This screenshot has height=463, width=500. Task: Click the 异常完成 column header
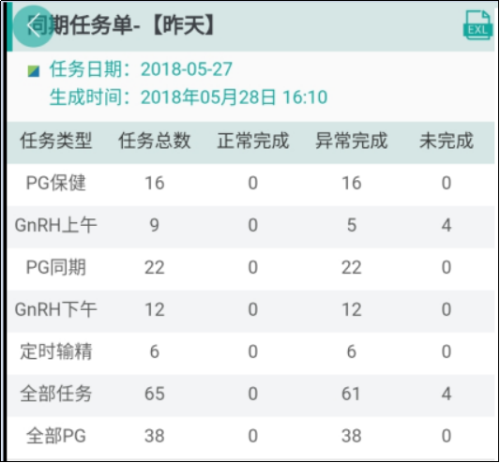pyautogui.click(x=351, y=141)
